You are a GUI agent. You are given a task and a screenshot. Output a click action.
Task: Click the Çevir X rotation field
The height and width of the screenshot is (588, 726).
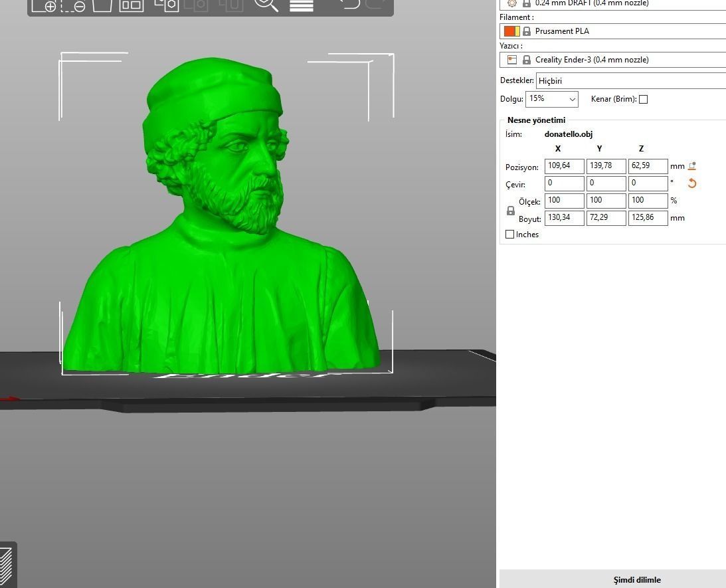coord(565,183)
